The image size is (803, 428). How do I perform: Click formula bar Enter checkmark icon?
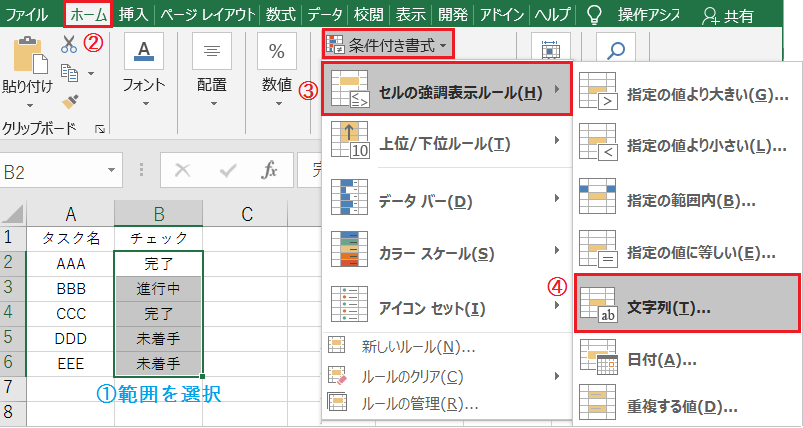[x=226, y=171]
